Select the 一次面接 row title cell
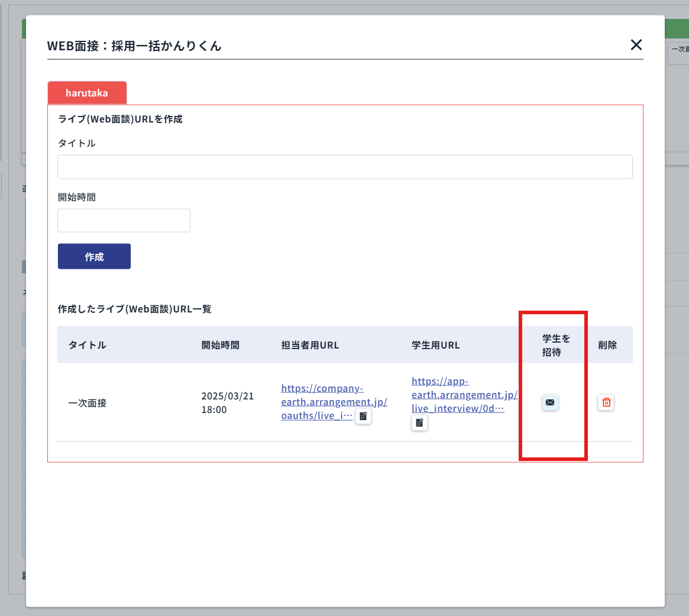 pyautogui.click(x=88, y=403)
